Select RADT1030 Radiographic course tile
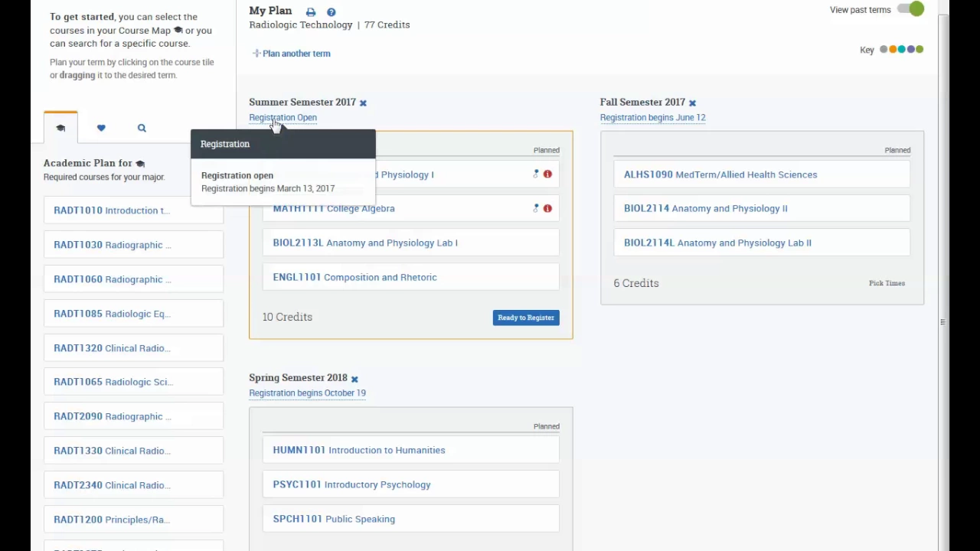This screenshot has width=980, height=551. [133, 245]
